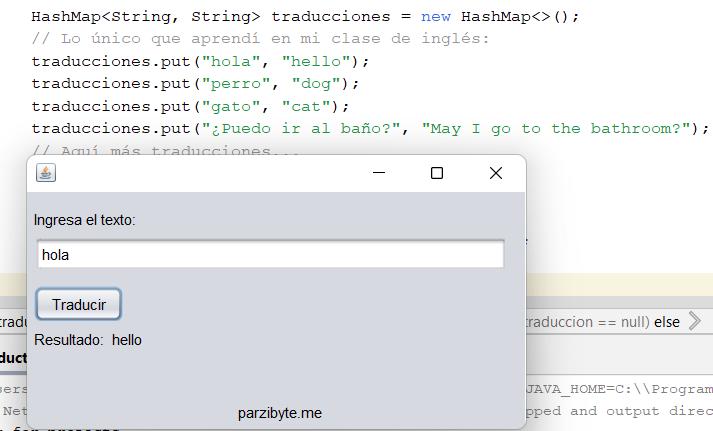Click the JAVA_HOME output line in console
This screenshot has height=431, width=713.
tap(619, 389)
